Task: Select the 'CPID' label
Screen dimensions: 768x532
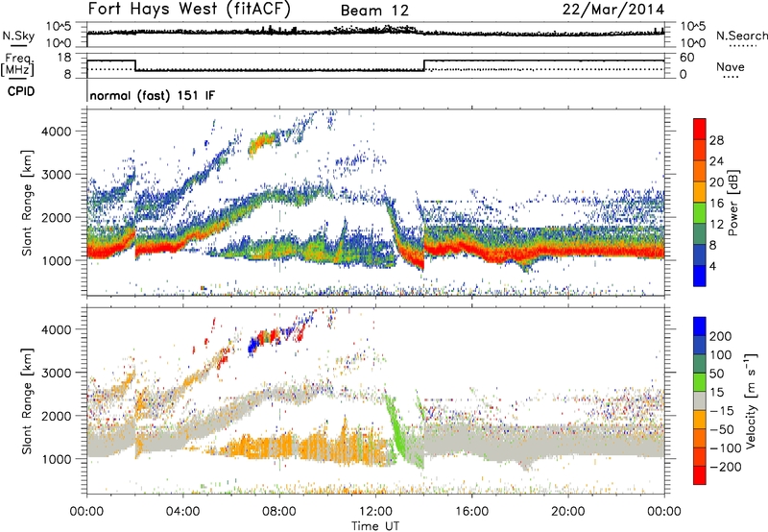Action: pyautogui.click(x=21, y=91)
